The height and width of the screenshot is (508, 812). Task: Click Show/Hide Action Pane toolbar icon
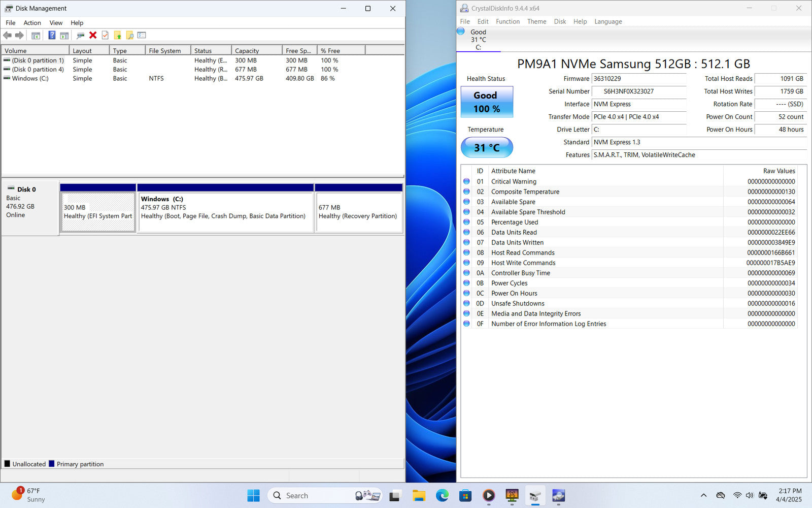(64, 35)
